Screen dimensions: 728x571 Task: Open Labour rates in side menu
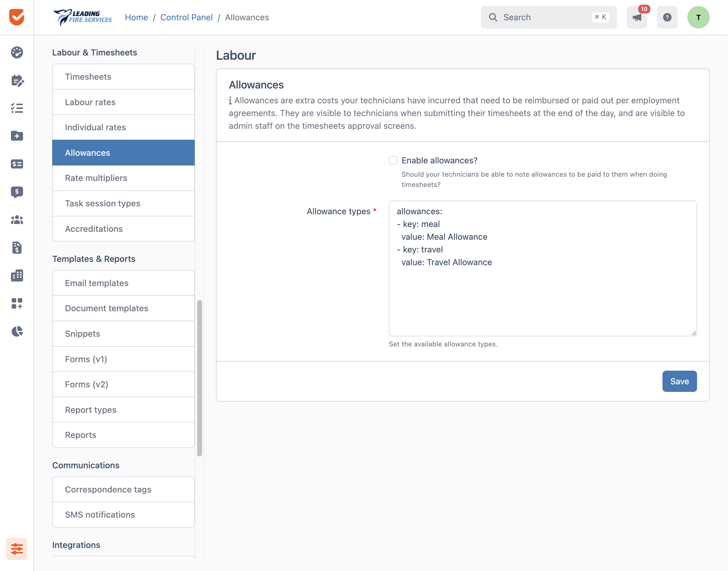[x=123, y=102]
